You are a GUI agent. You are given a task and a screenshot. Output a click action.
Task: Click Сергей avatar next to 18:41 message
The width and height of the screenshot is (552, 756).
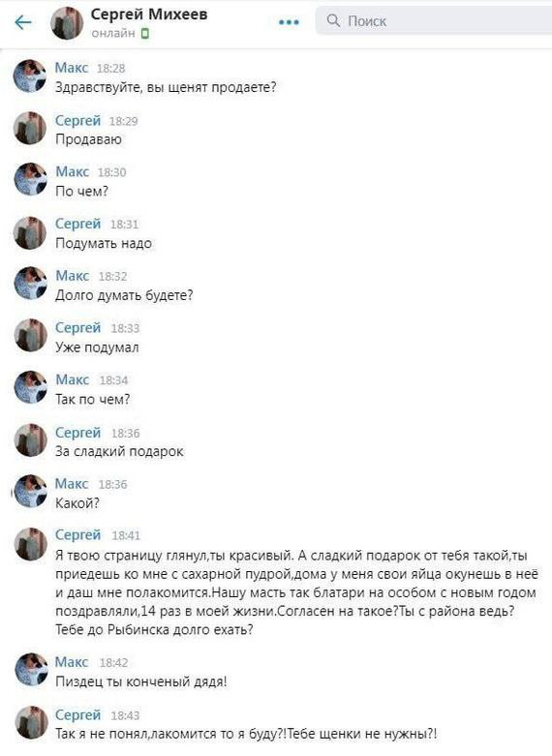(x=30, y=544)
